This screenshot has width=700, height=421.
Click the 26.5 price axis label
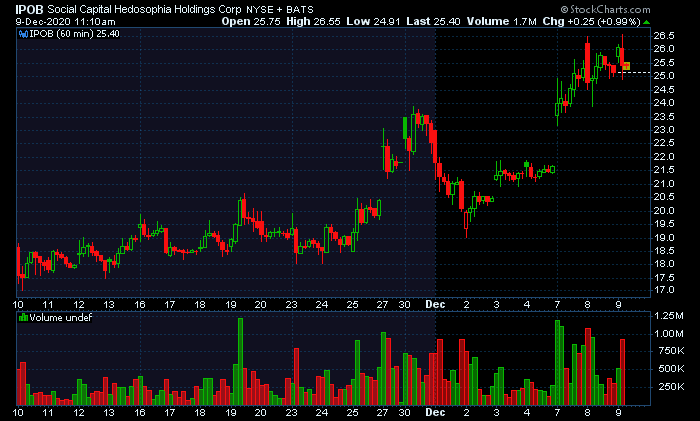click(x=664, y=36)
